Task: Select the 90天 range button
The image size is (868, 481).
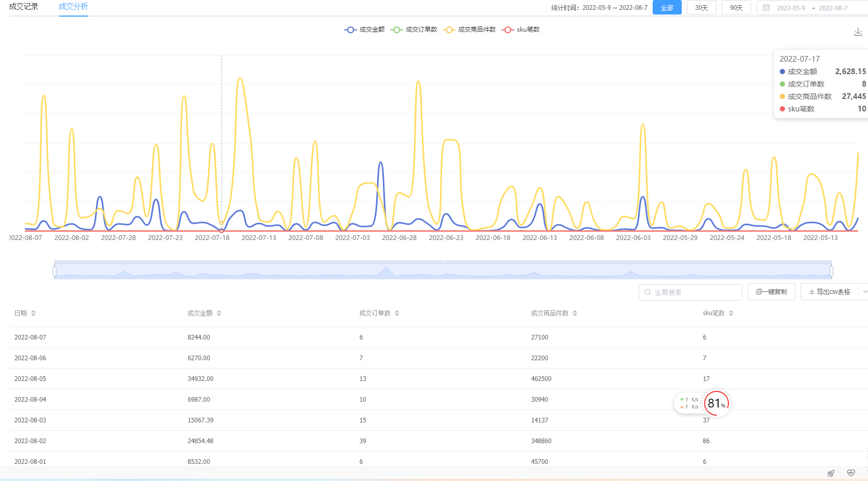Action: [736, 8]
